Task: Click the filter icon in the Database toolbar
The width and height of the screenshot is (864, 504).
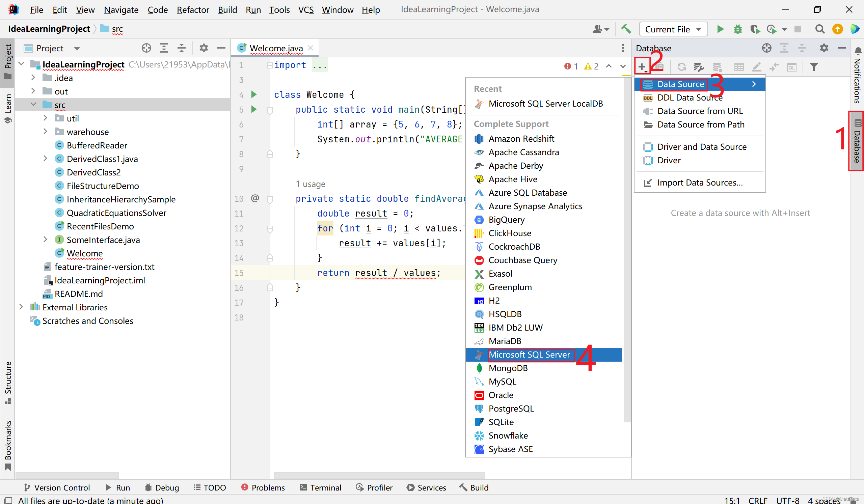Action: coord(814,67)
